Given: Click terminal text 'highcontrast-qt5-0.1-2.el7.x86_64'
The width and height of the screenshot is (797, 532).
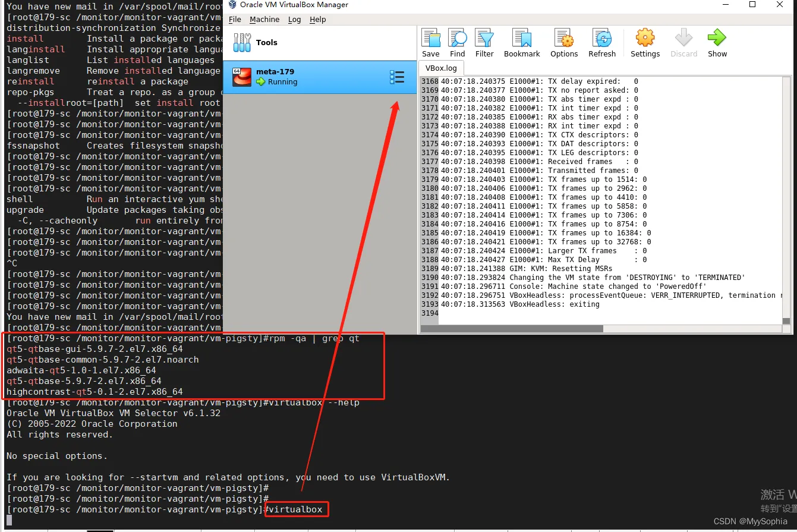Looking at the screenshot, I should point(94,392).
